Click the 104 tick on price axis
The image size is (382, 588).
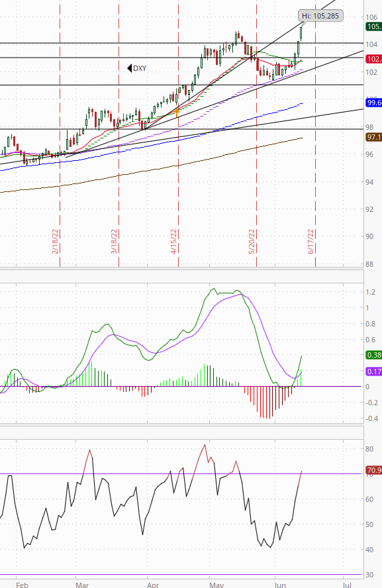pos(371,44)
